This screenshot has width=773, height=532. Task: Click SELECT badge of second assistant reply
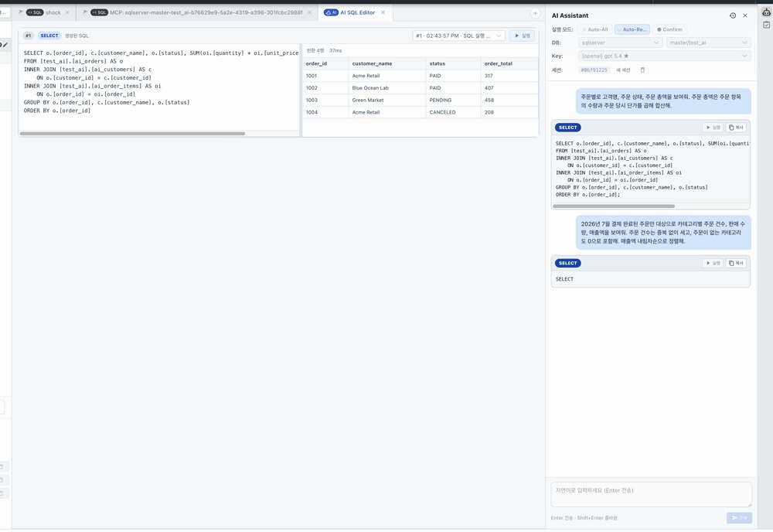coord(567,263)
